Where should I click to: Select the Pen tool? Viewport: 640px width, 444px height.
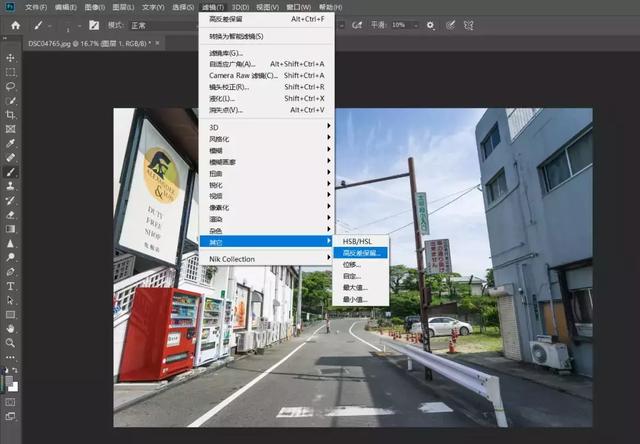coord(11,272)
